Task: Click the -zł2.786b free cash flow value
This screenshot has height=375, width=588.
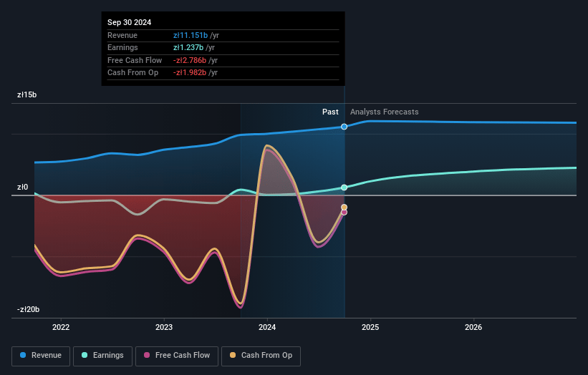Action: click(x=190, y=60)
